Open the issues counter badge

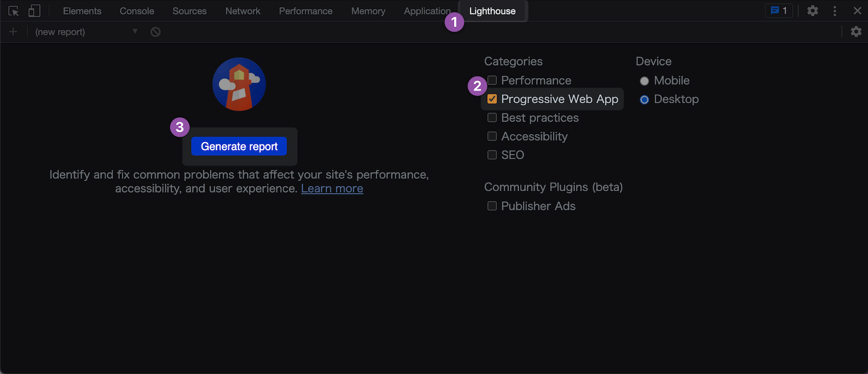coord(779,11)
